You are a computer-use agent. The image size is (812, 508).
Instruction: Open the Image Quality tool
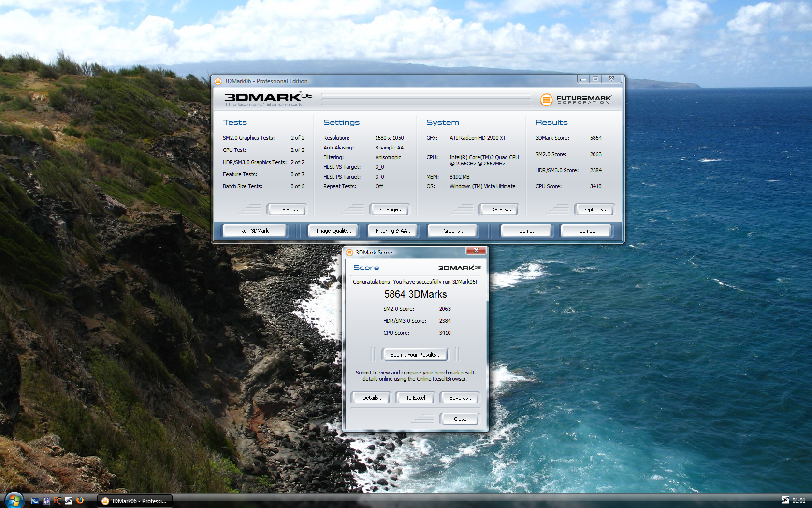(334, 231)
